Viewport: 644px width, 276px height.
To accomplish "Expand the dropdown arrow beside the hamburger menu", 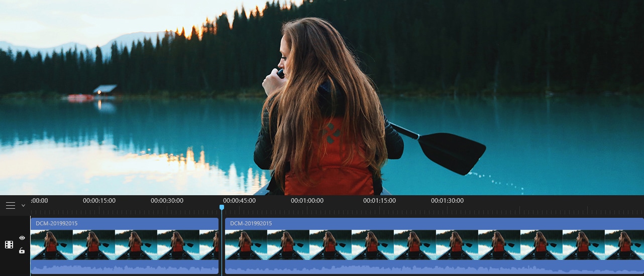I will [x=23, y=206].
